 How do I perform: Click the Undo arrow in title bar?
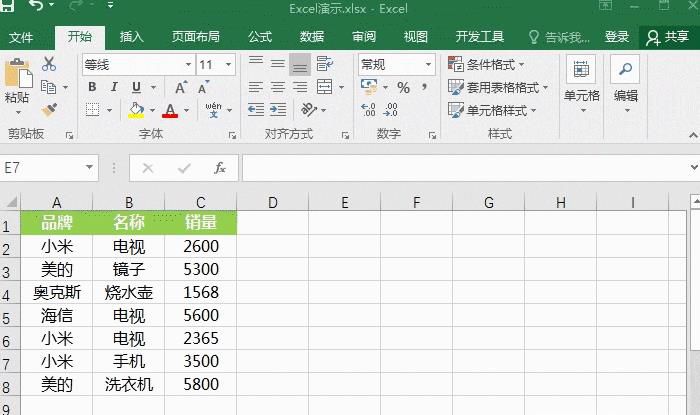click(x=37, y=6)
